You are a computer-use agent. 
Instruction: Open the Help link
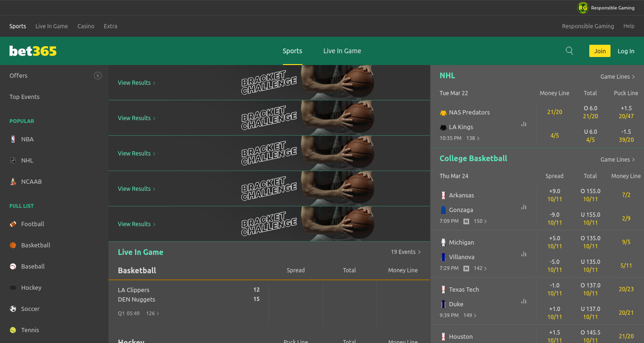click(629, 26)
